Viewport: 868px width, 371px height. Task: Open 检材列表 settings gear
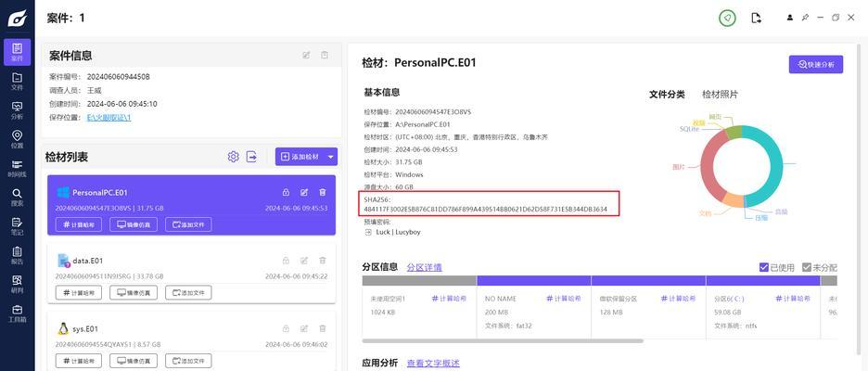[233, 157]
